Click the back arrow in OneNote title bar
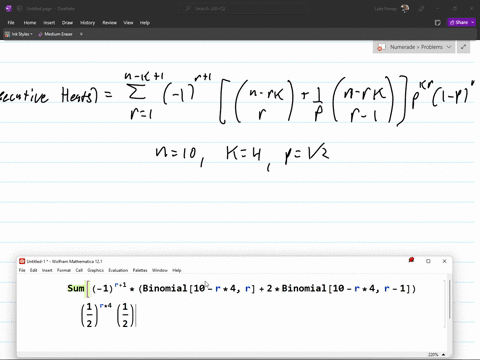This screenshot has height=360, width=480. (19, 9)
